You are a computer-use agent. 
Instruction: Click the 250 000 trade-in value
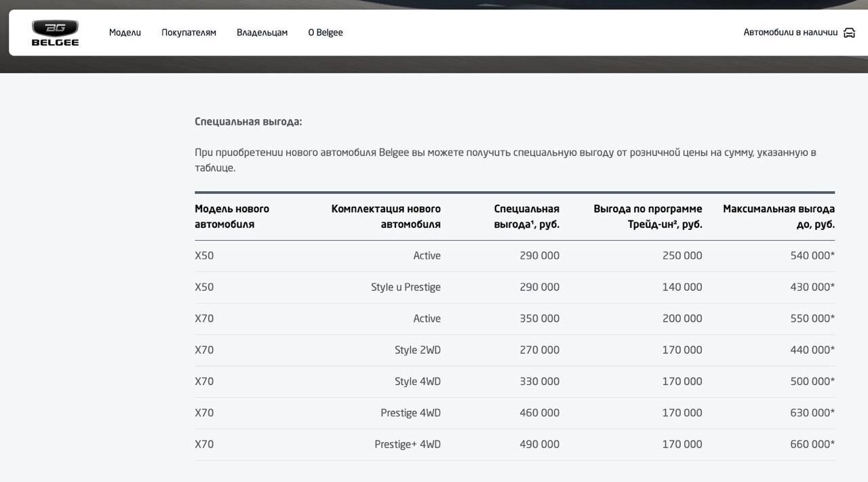click(x=682, y=256)
